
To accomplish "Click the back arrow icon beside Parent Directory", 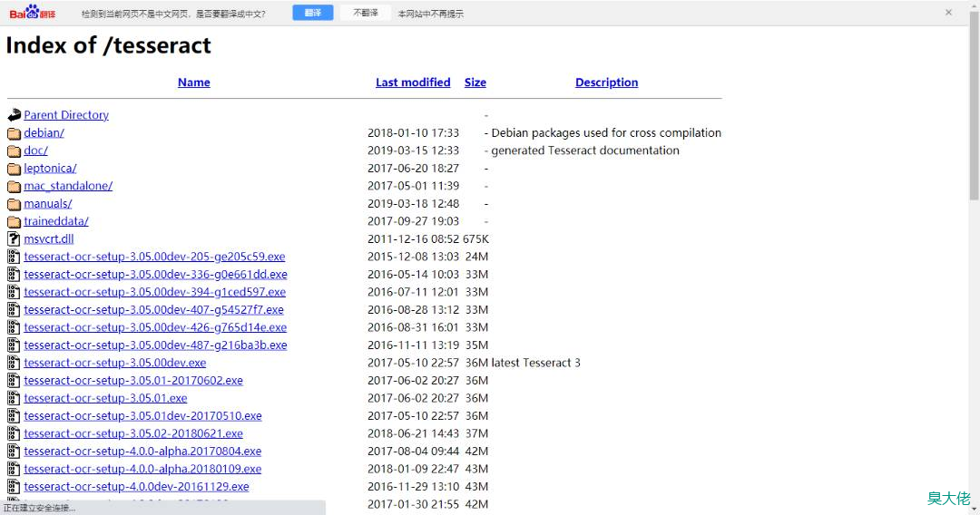I will [x=14, y=115].
